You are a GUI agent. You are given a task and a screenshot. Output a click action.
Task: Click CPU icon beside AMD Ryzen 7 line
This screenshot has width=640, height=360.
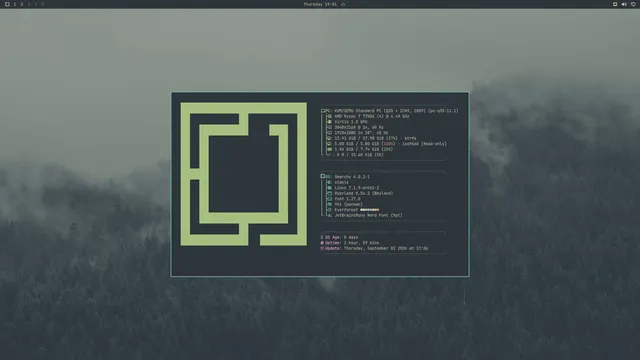[x=329, y=116]
